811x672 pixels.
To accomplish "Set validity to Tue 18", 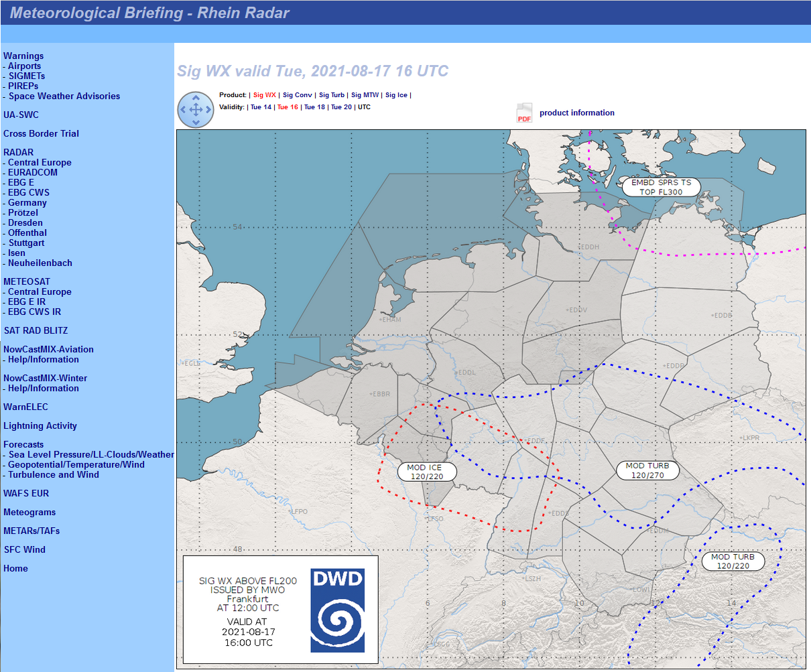I will (314, 107).
